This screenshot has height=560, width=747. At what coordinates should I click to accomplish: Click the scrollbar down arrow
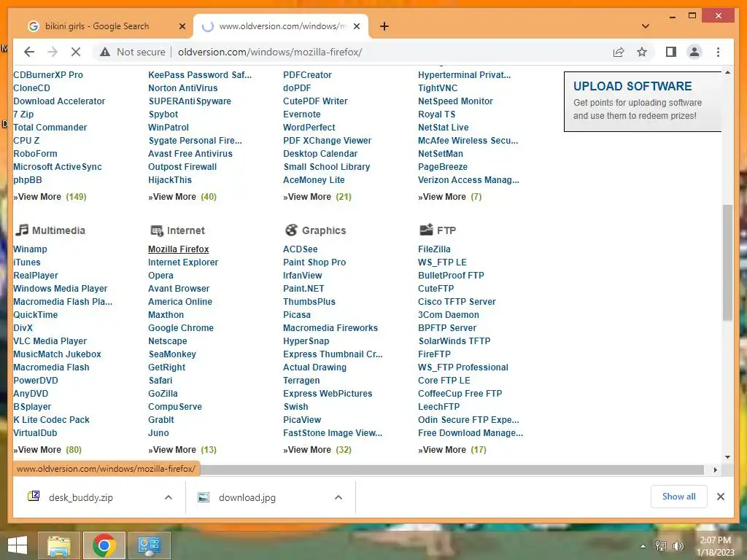click(727, 457)
